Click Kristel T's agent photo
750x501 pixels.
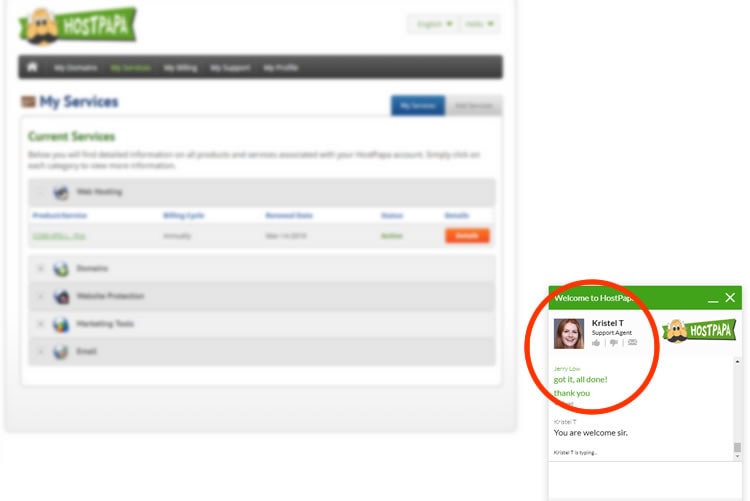click(x=569, y=334)
